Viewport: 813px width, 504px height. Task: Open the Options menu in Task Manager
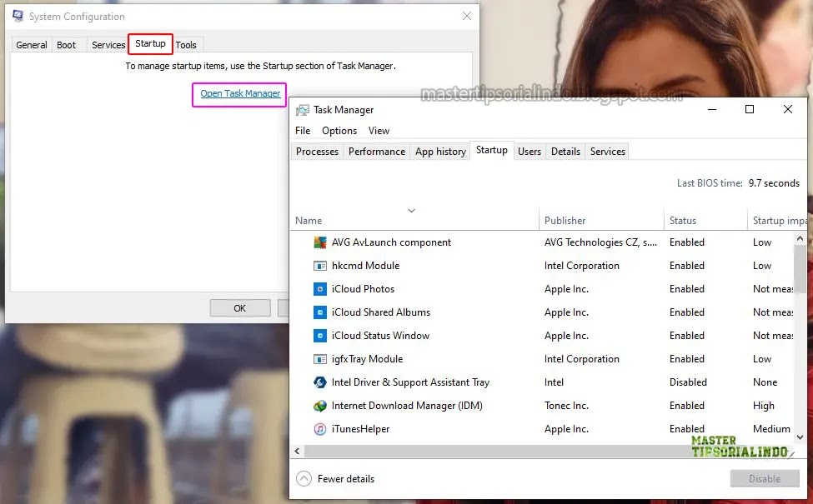[339, 131]
